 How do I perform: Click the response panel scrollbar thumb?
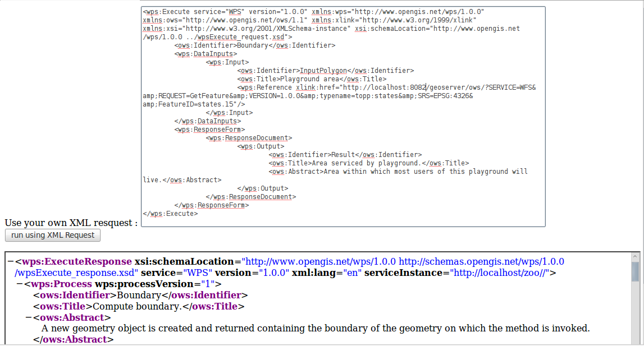point(635,271)
